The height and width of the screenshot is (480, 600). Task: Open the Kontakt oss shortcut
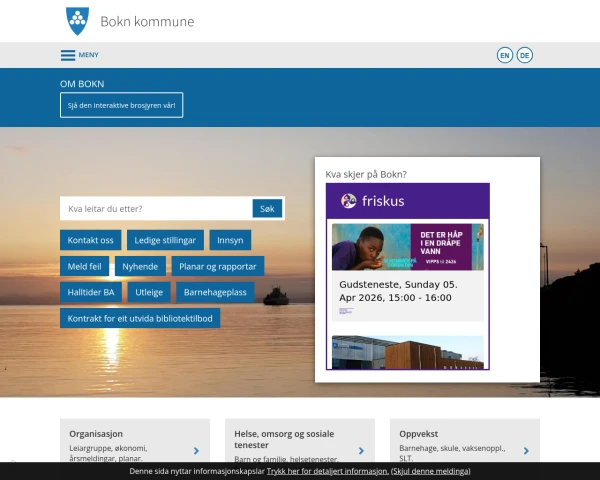click(x=91, y=240)
